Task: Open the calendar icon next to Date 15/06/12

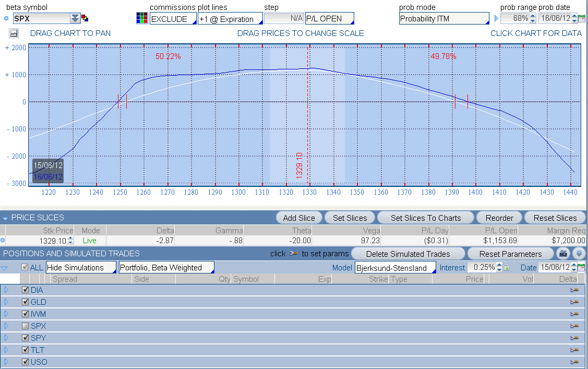Action: pos(581,267)
